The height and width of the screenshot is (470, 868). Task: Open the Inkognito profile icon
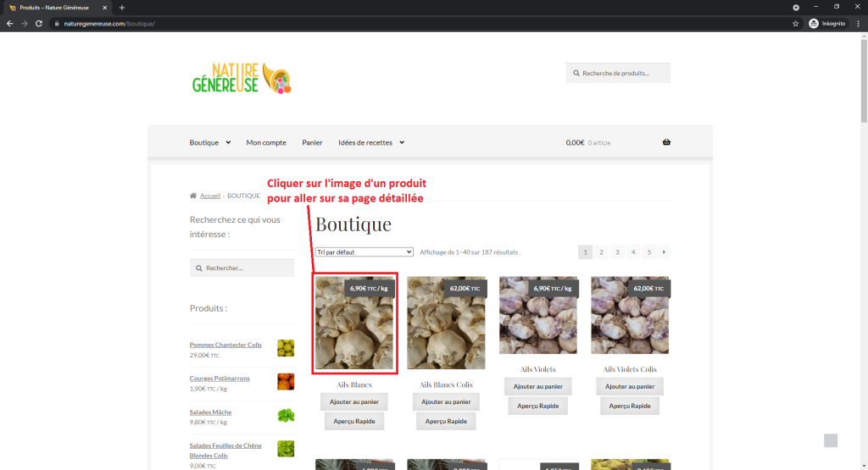(814, 24)
